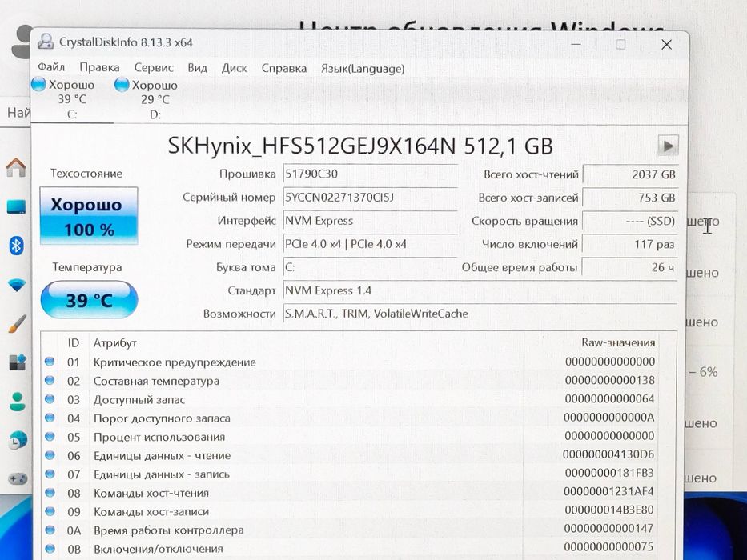
Task: Open the Сервис menu
Action: (x=154, y=68)
